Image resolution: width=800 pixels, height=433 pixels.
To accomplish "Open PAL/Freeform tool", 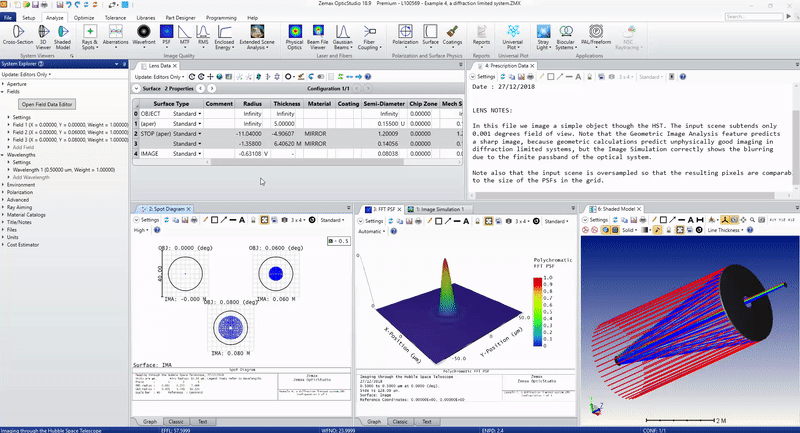I will tap(595, 36).
